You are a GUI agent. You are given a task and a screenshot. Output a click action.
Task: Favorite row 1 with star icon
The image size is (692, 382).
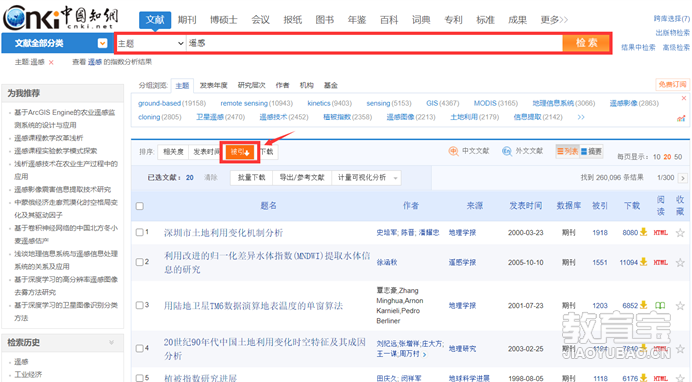click(x=680, y=232)
